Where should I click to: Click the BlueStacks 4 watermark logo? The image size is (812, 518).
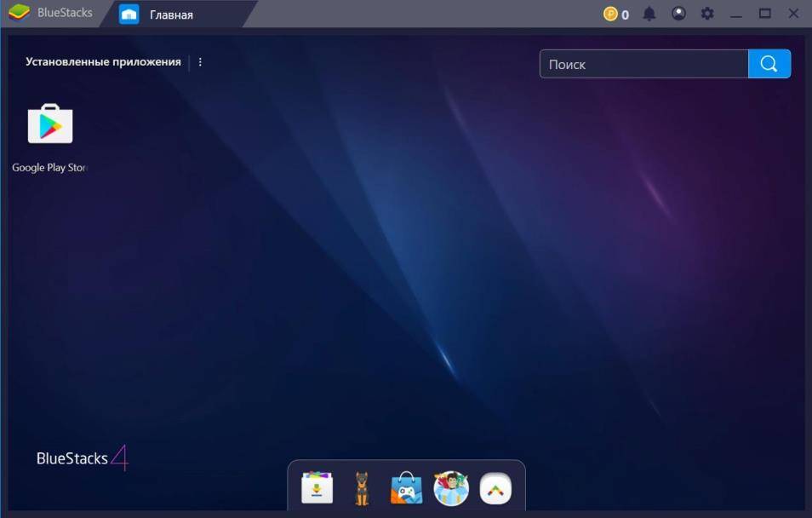click(x=82, y=458)
